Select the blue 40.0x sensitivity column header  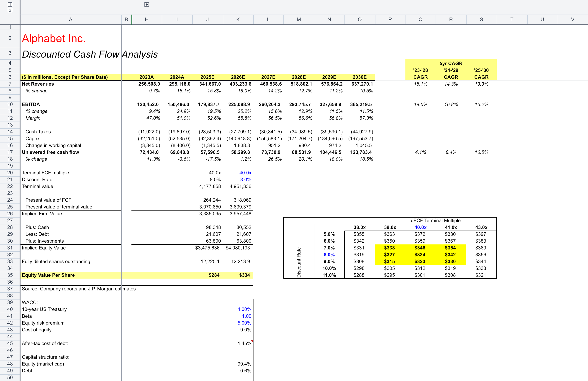[421, 227]
